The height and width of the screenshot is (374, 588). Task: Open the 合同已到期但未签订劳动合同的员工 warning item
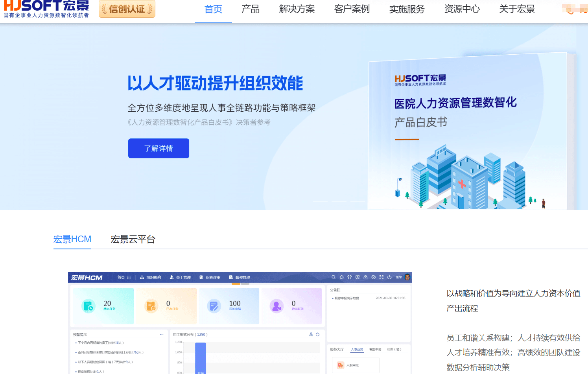tap(111, 352)
